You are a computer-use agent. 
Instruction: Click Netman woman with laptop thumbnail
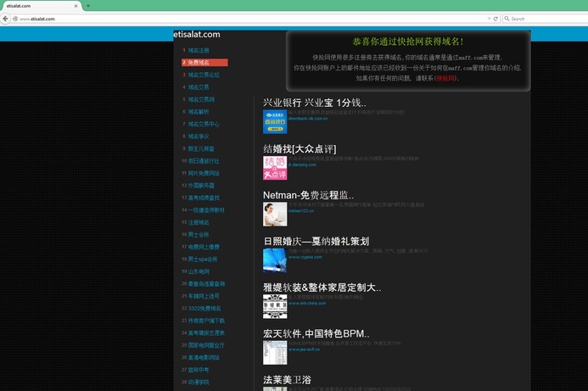(275, 214)
